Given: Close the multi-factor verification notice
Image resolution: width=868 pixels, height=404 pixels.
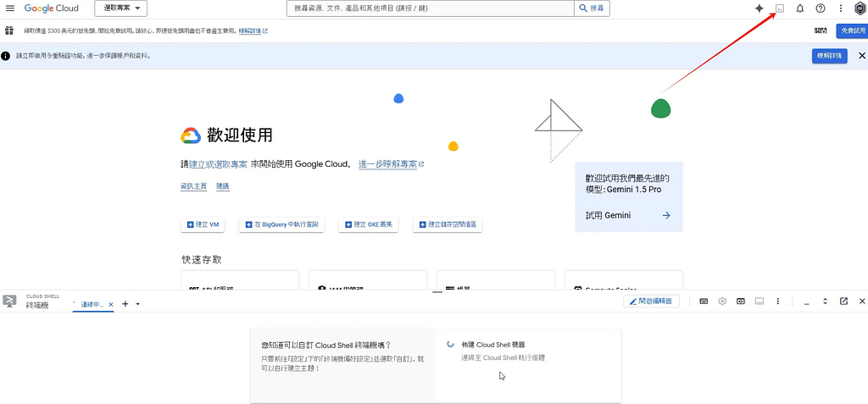Looking at the screenshot, I should [861, 56].
